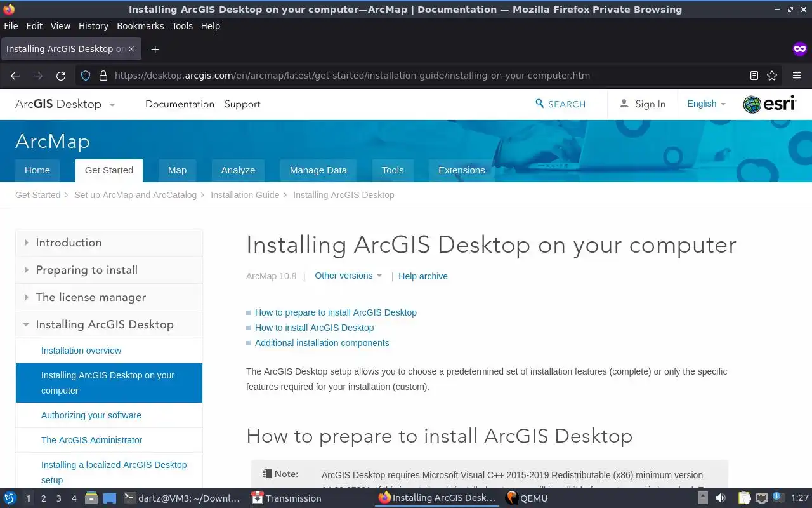Open the Tools menu
This screenshot has height=508, width=812.
point(182,26)
